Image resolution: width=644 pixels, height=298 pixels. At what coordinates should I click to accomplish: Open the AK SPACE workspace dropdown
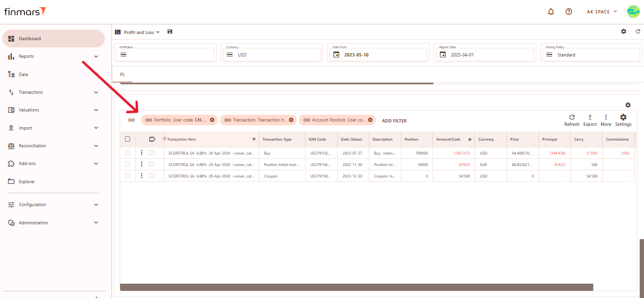pyautogui.click(x=601, y=11)
